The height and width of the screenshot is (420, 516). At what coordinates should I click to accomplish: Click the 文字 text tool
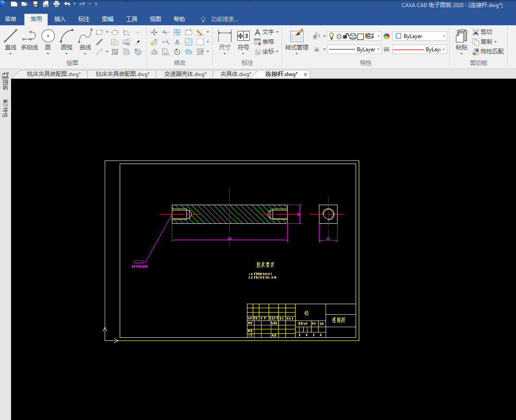point(265,32)
